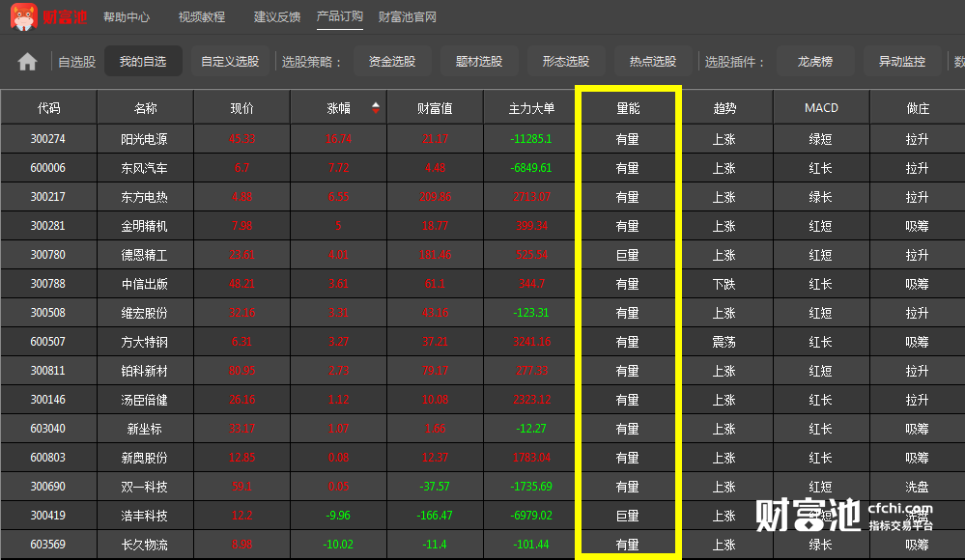Screen dimensions: 965x560
Task: Select 维宏股份 stock name
Action: 144,313
